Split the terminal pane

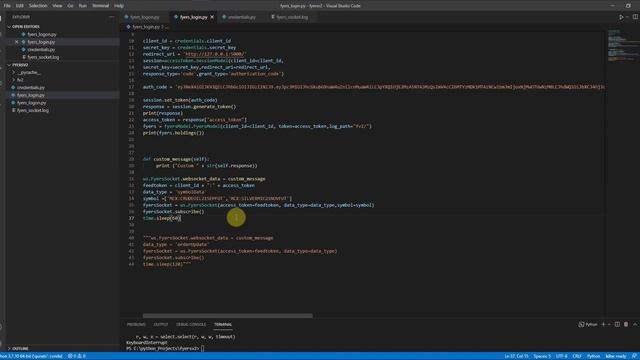click(617, 324)
